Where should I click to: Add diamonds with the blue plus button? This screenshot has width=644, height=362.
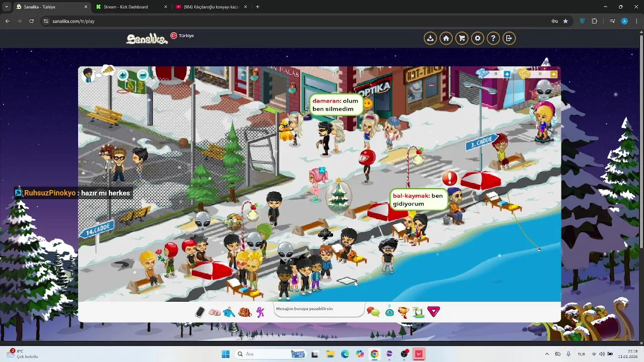[x=507, y=74]
